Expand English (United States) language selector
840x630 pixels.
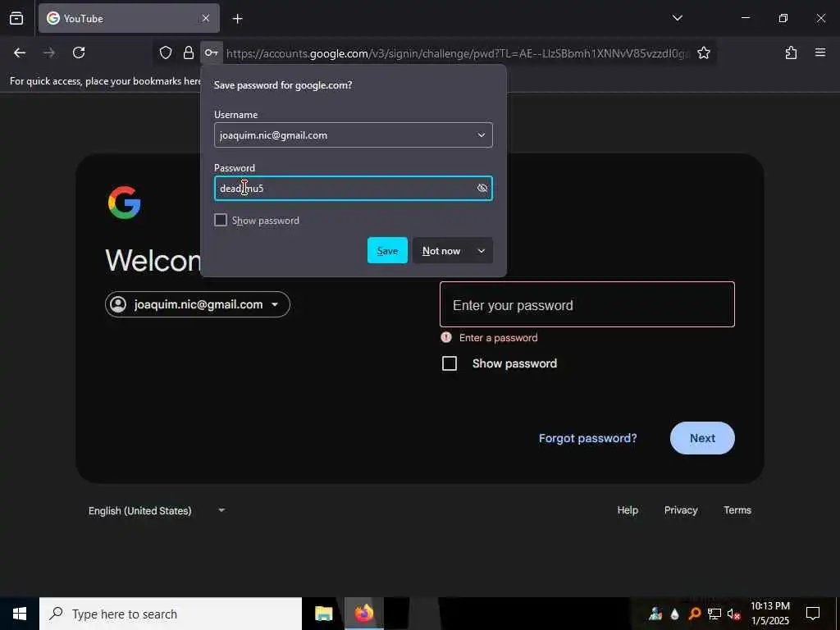click(157, 510)
